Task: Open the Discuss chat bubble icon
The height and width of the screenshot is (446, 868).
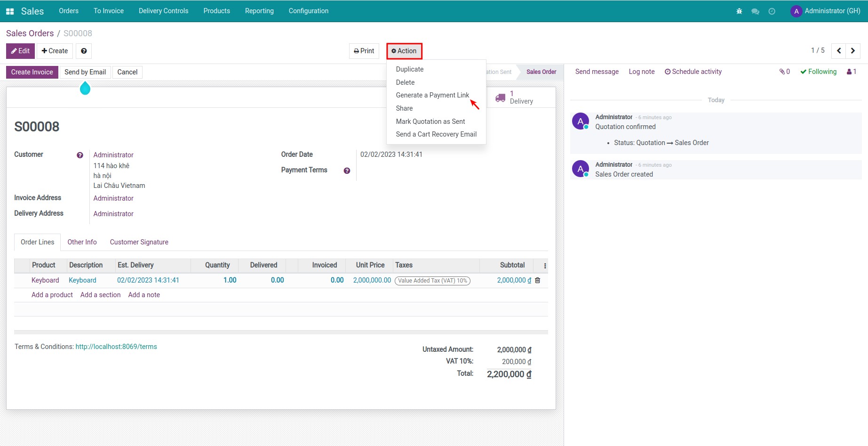Action: coord(756,10)
